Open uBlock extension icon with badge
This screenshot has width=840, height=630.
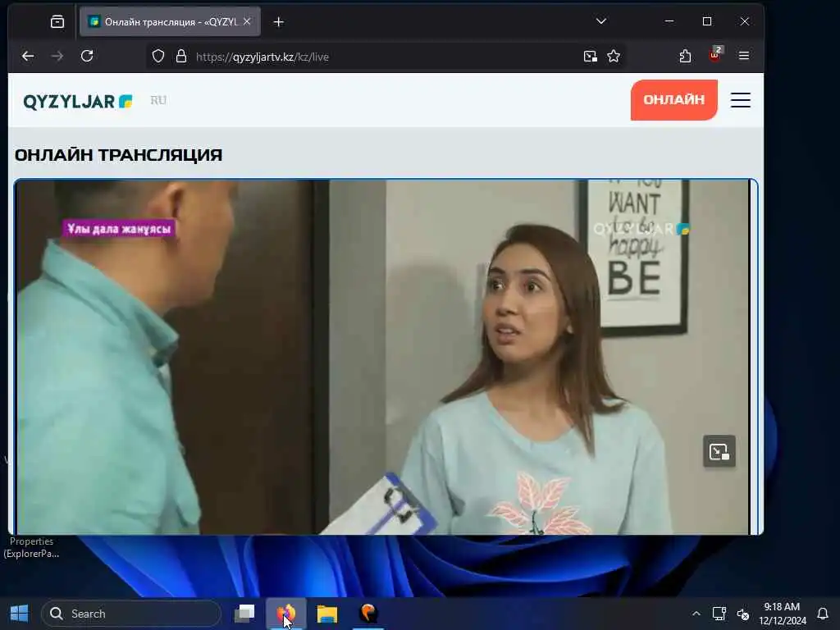[715, 55]
